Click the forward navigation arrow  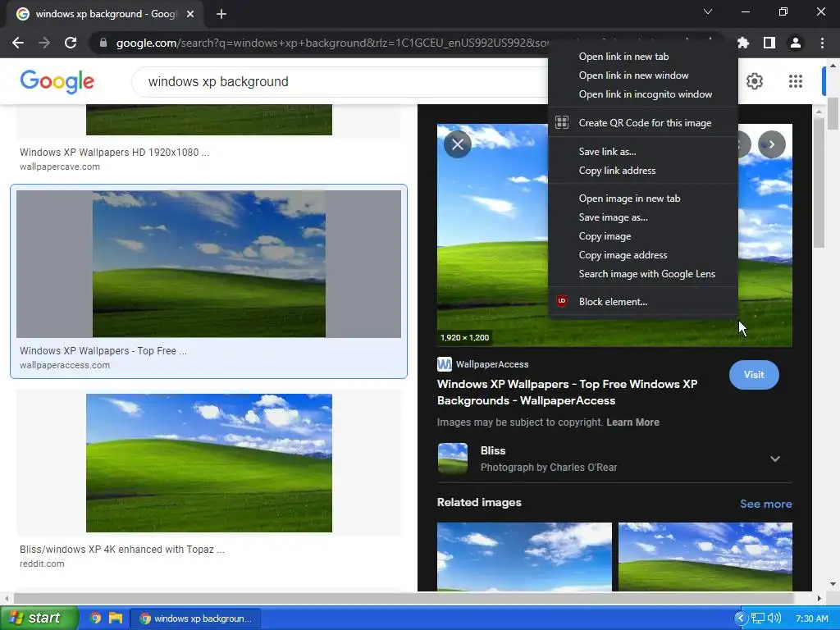(44, 43)
